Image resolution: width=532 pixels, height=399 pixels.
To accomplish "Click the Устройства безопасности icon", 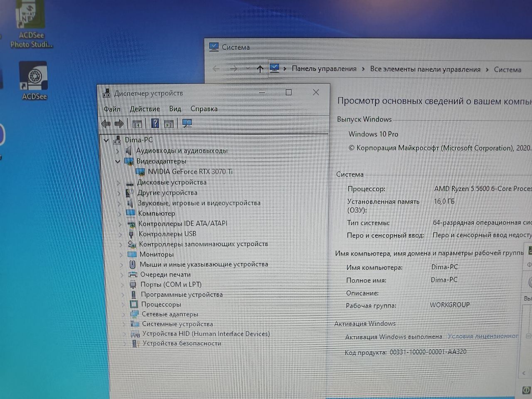I will coord(135,343).
